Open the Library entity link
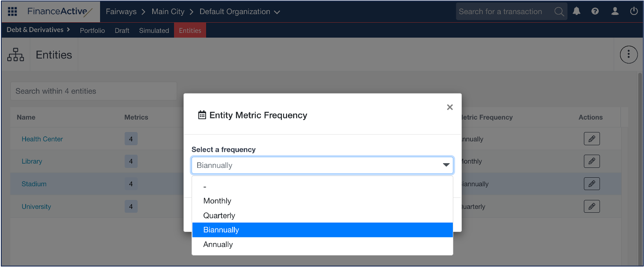Screen dimensions: 644x267 tap(32, 161)
